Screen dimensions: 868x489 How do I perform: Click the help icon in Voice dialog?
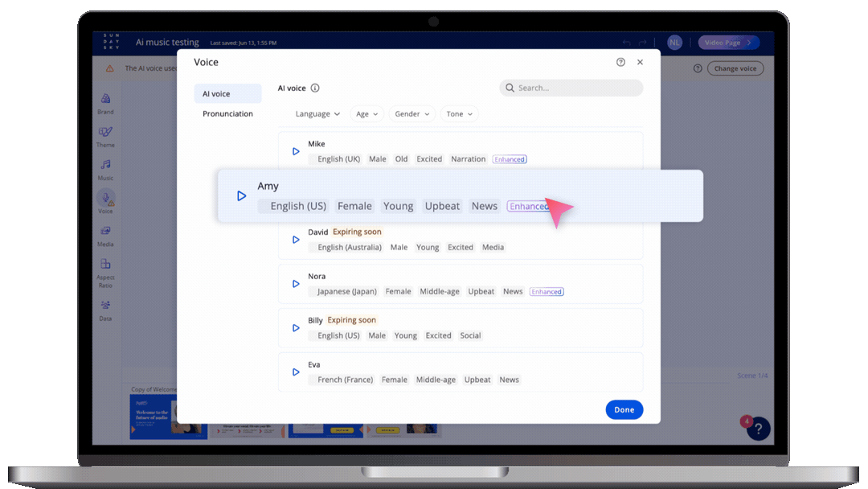(x=620, y=62)
